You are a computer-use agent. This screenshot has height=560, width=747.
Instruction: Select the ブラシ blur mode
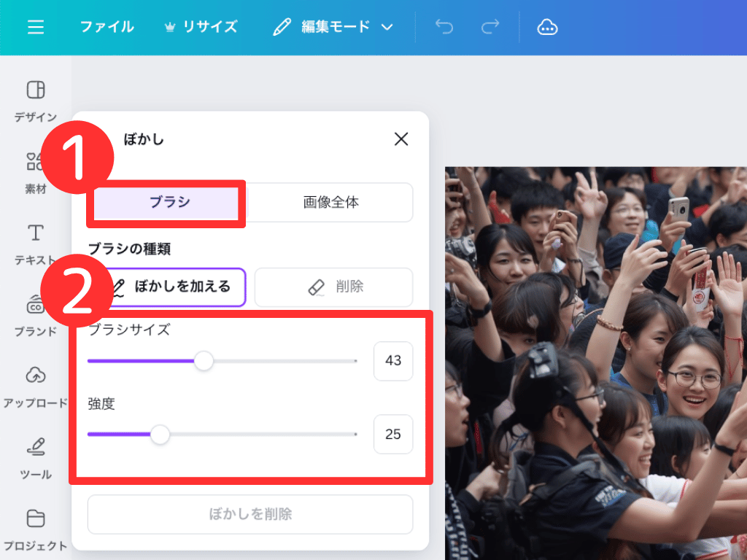169,203
